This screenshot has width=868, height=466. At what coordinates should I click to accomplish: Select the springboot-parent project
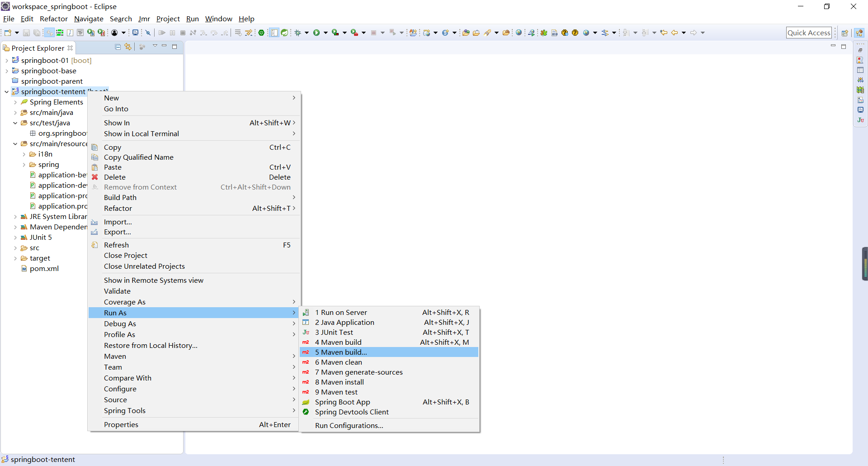click(x=52, y=81)
